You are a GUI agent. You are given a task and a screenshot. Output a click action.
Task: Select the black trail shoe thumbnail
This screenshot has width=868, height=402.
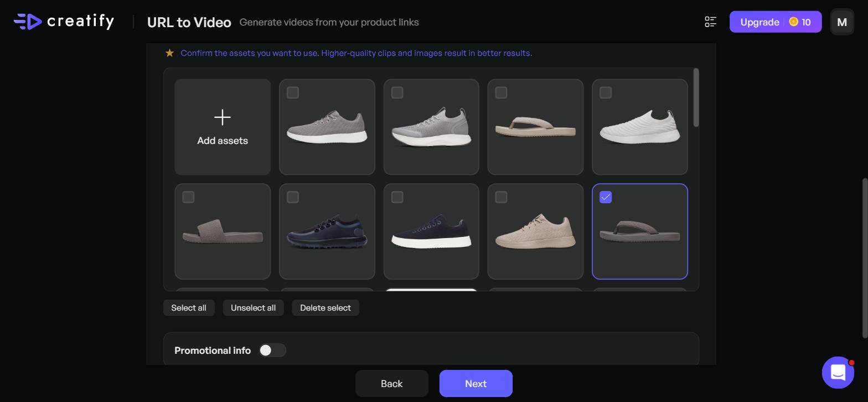327,231
